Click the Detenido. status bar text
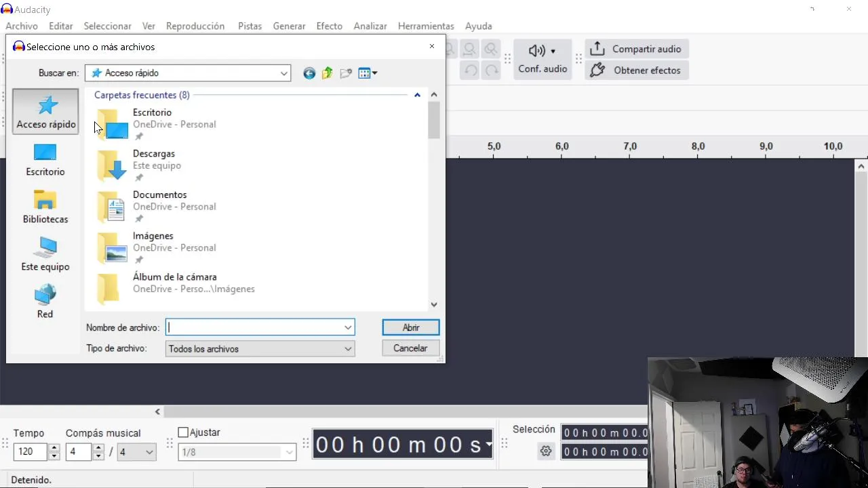This screenshot has width=868, height=488. (x=31, y=480)
